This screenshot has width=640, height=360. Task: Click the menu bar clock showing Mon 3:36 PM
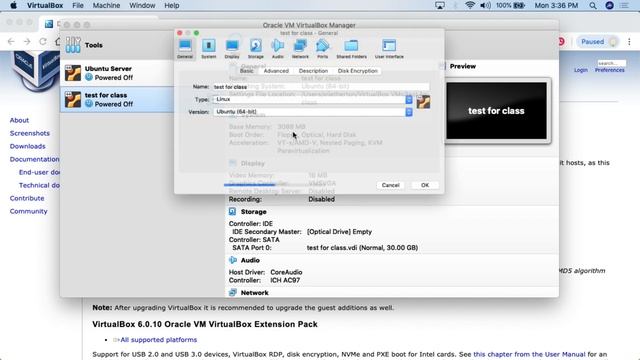pyautogui.click(x=556, y=5)
